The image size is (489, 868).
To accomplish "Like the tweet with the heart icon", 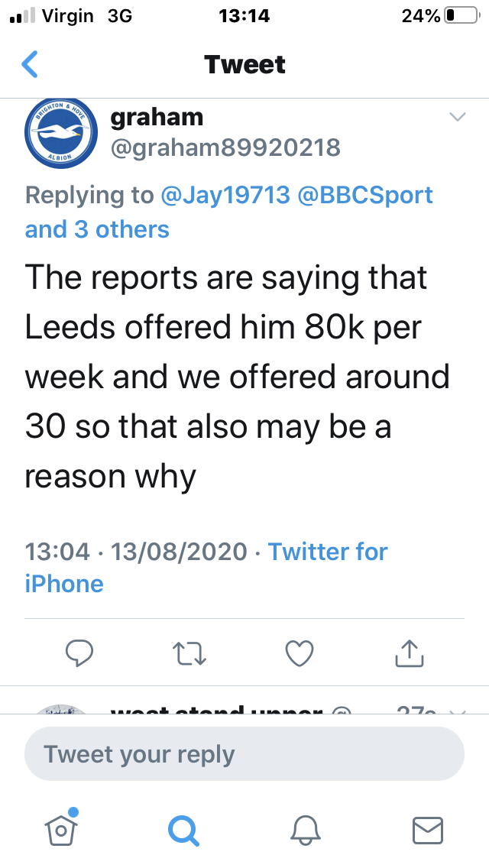I will [300, 653].
